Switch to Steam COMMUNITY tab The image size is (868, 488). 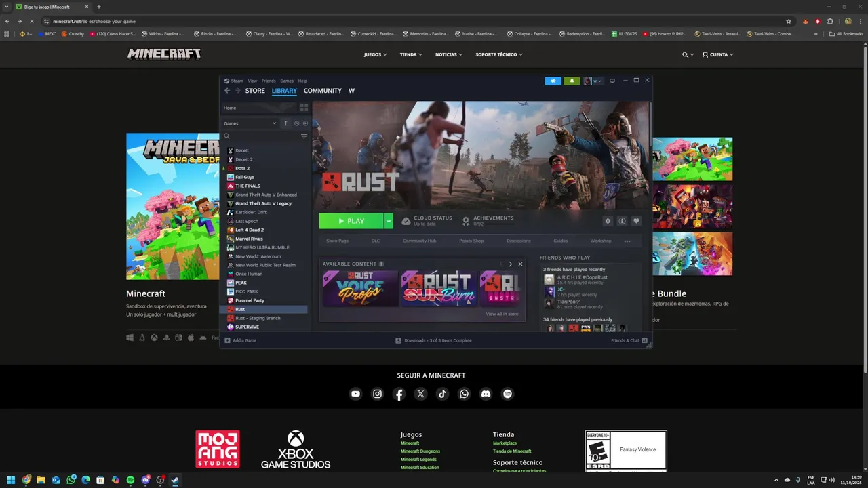point(323,91)
